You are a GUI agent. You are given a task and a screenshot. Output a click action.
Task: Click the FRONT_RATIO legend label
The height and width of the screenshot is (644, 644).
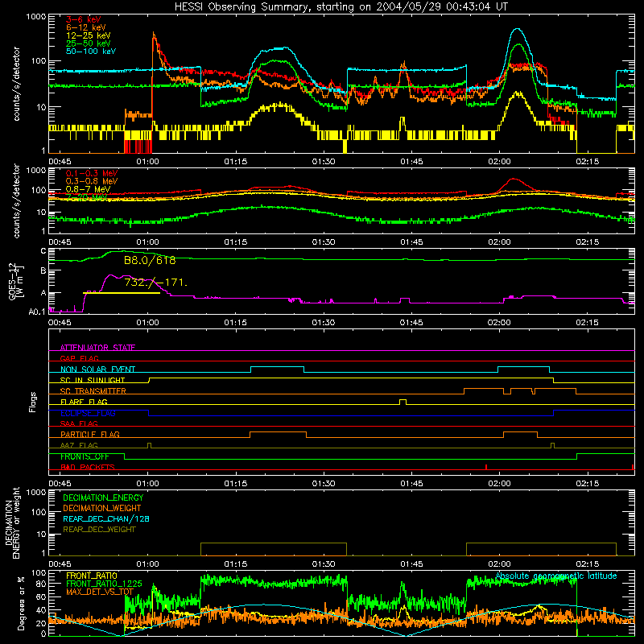[x=92, y=576]
